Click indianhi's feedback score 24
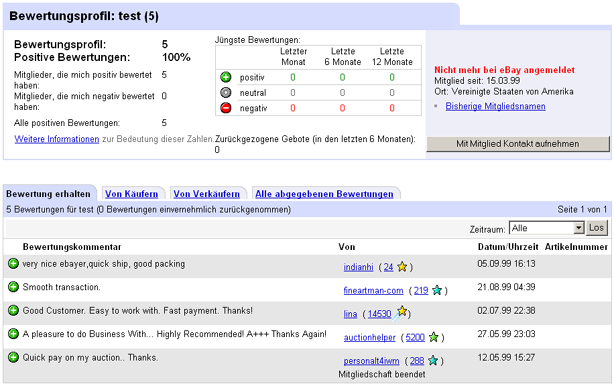614x386 pixels. [388, 267]
